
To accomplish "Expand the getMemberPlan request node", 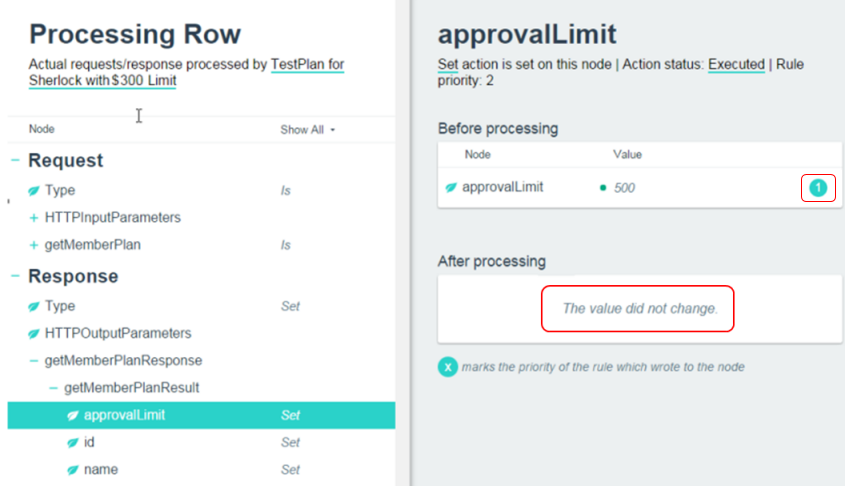I will click(x=35, y=245).
